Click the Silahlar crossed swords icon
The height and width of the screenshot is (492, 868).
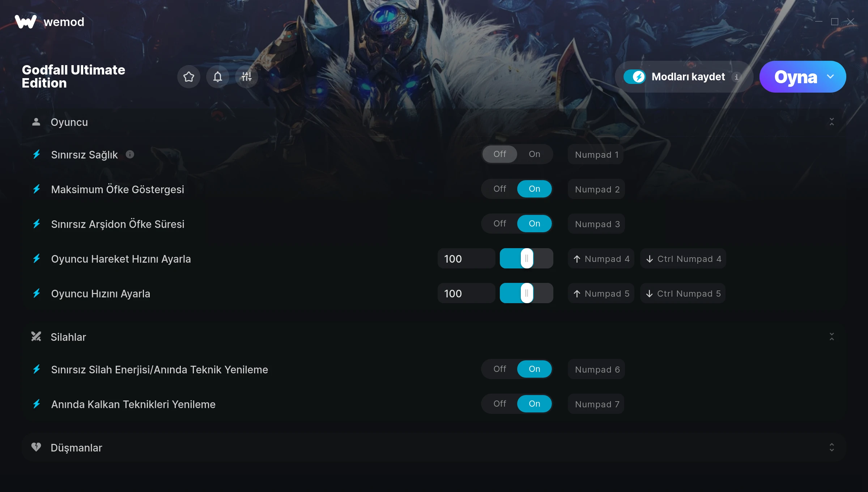click(x=36, y=337)
